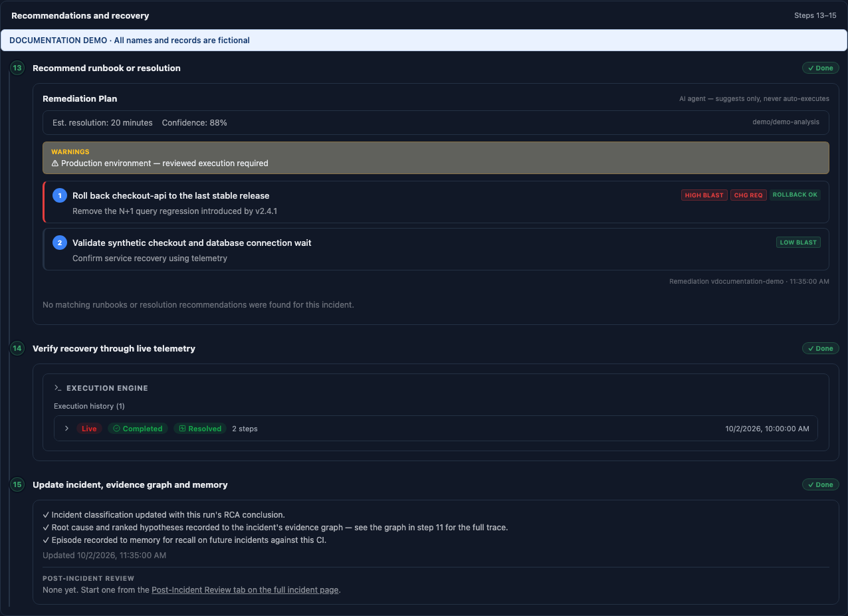
Task: Click 'AI agent — suggests only' note
Action: click(754, 98)
